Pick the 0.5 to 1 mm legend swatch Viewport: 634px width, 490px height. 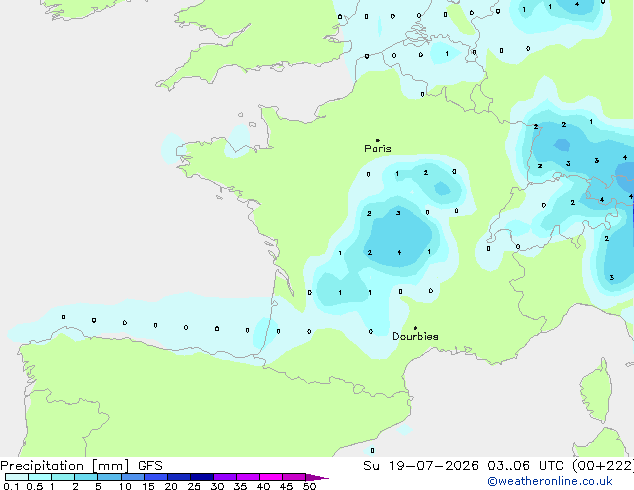pyautogui.click(x=40, y=477)
